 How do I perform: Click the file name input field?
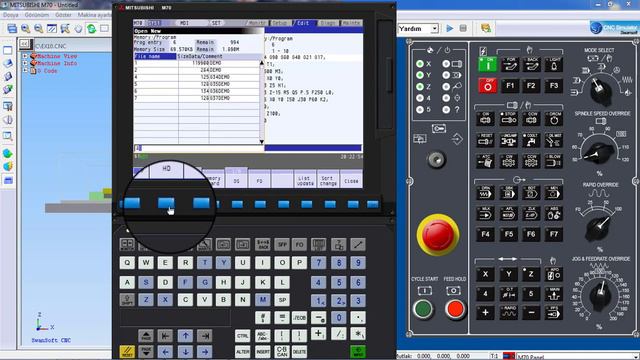pyautogui.click(x=199, y=148)
